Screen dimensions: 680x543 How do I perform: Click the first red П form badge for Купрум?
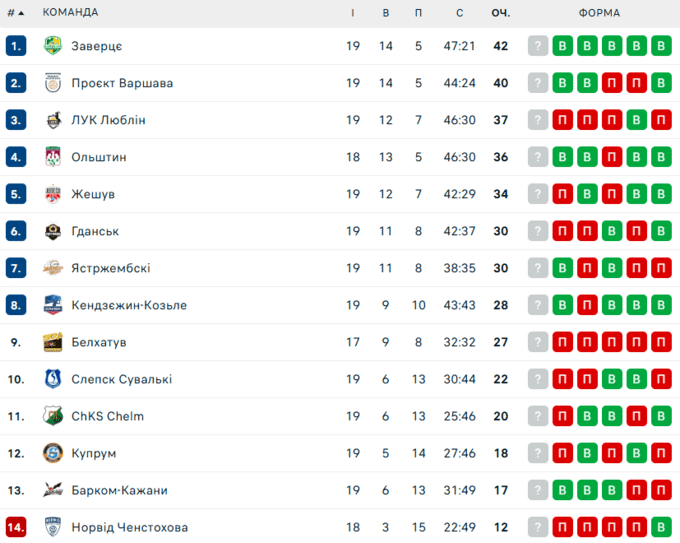pyautogui.click(x=563, y=453)
